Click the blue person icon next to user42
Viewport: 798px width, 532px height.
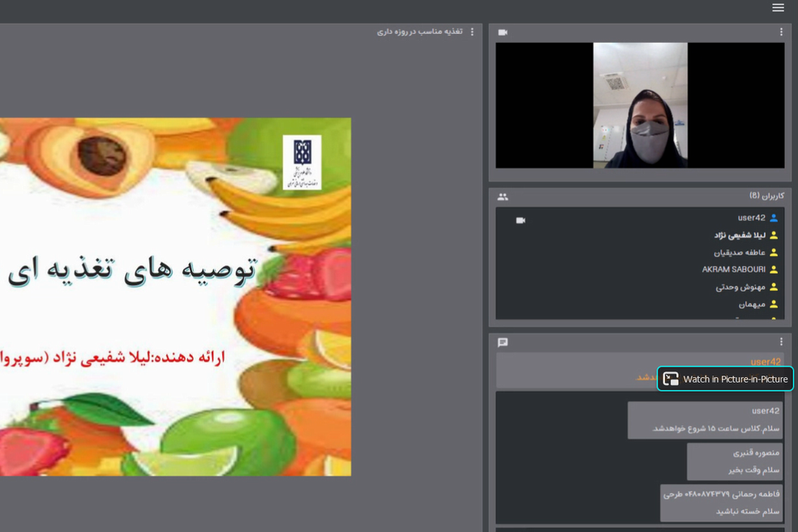(x=774, y=218)
